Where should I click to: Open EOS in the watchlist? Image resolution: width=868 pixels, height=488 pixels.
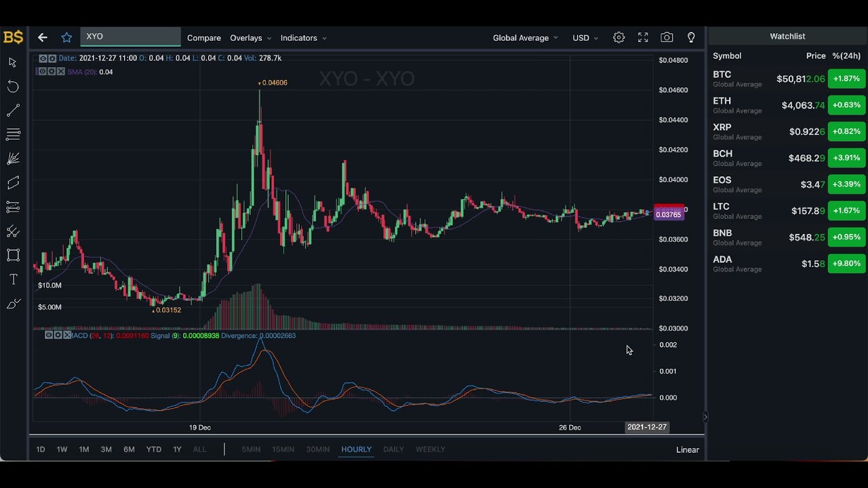(788, 184)
